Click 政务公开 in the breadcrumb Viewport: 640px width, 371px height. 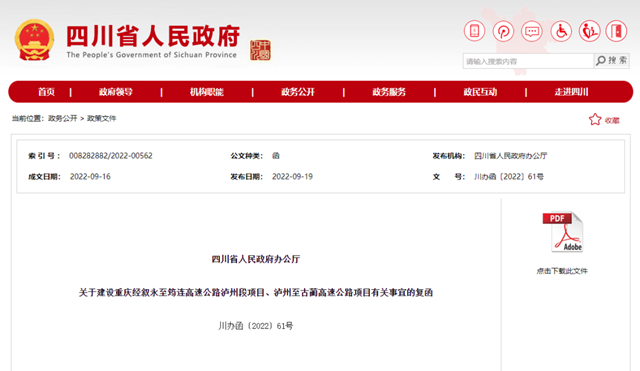point(62,118)
